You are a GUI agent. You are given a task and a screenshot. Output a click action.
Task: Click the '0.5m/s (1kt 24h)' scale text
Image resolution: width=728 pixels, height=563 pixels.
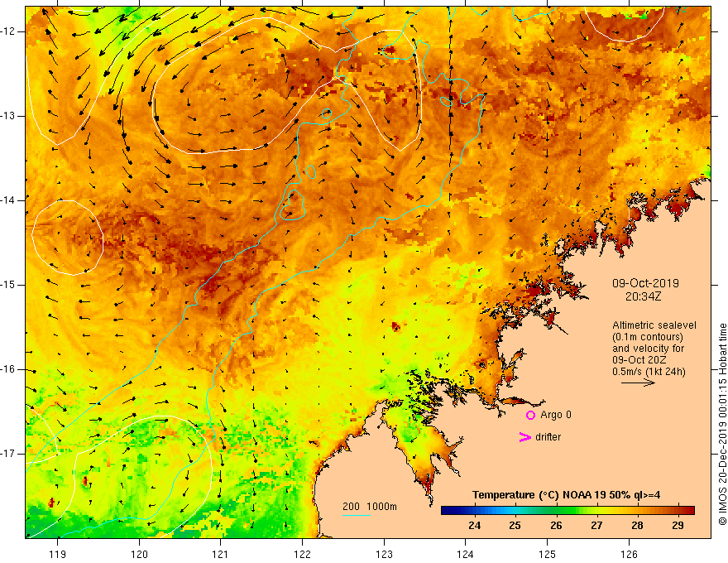click(649, 372)
